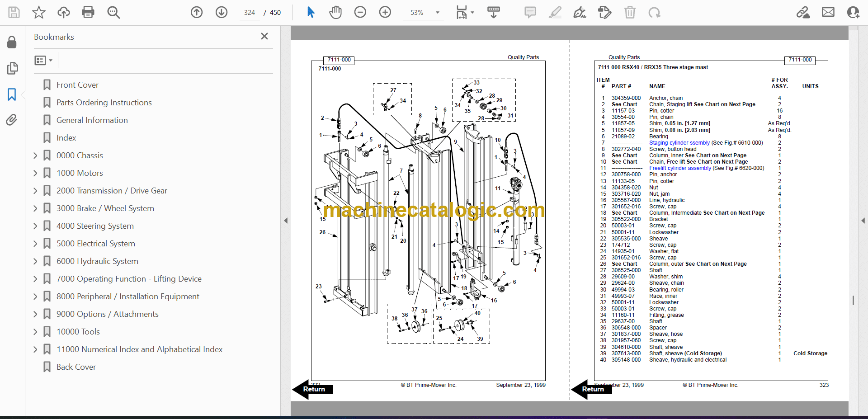Open 11000 Numerical Index and Alphabetical Index
Image resolution: width=868 pixels, height=419 pixels.
139,349
